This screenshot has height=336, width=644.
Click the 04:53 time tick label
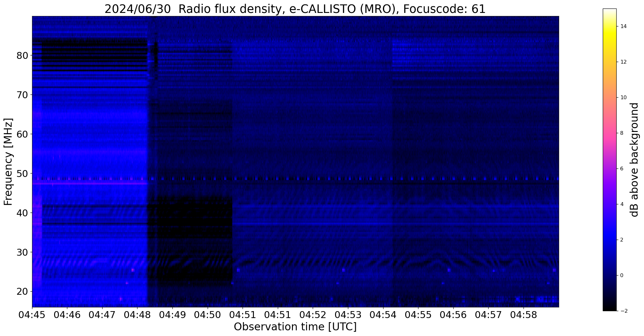click(348, 315)
